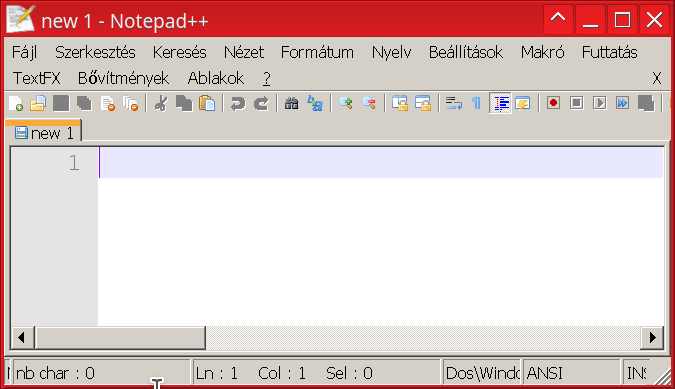Open Find with the binoculars icon
This screenshot has width=675, height=389.
coord(291,104)
